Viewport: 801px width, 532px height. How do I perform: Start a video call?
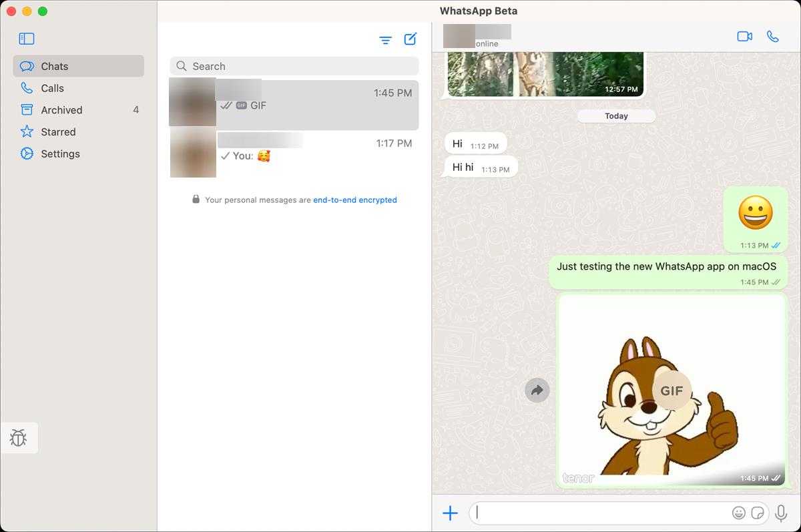coord(744,36)
